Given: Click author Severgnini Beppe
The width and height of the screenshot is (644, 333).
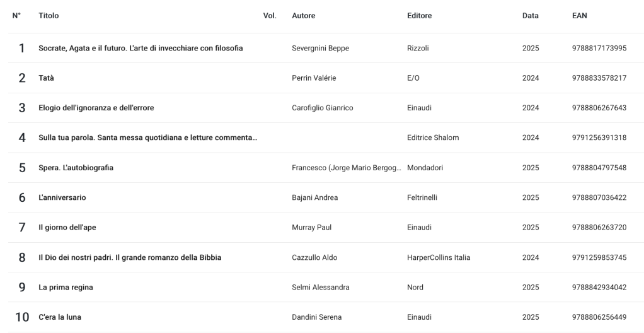Looking at the screenshot, I should pyautogui.click(x=321, y=49).
